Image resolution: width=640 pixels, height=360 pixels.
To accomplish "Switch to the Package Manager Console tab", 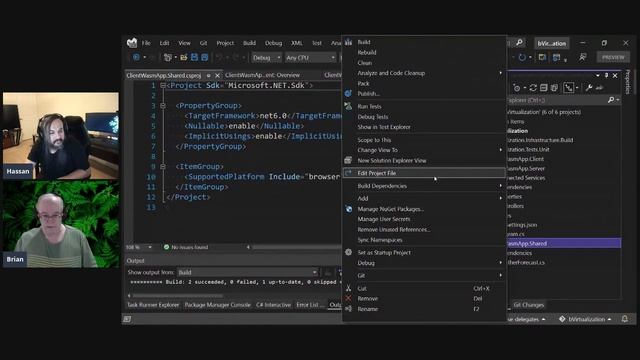I will tap(218, 305).
